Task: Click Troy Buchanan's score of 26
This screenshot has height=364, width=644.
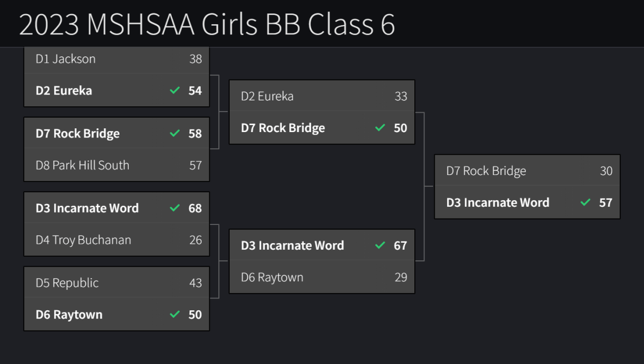Action: pyautogui.click(x=195, y=240)
